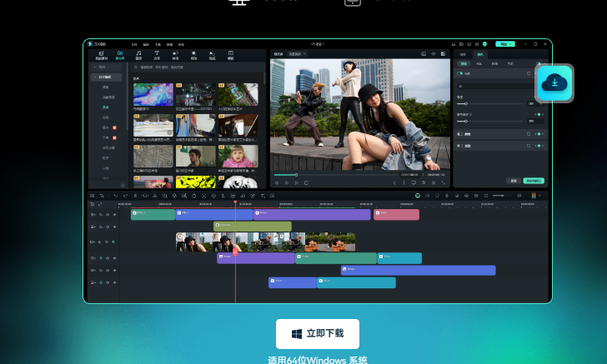Hide the track with the long blue clip
The image size is (607, 364).
(x=114, y=271)
